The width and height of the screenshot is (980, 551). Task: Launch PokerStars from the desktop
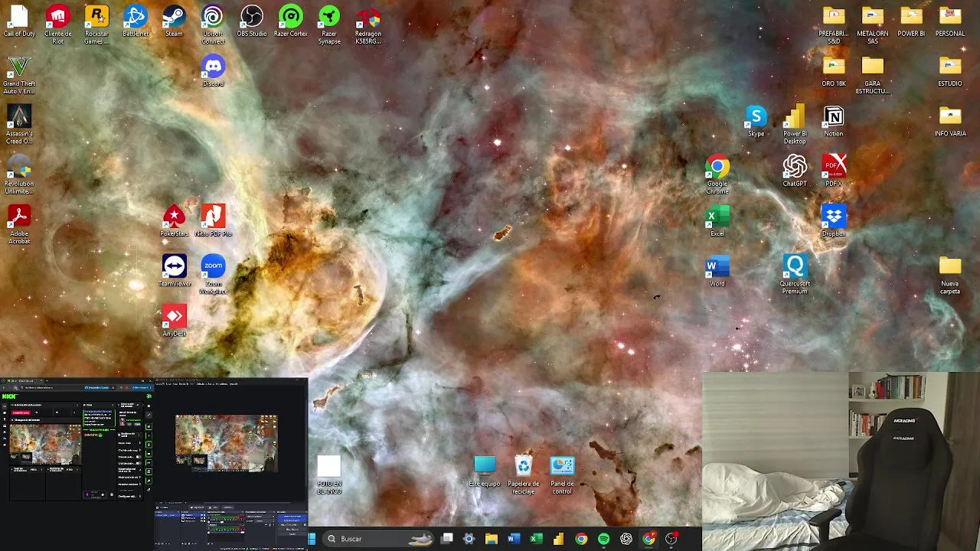pos(174,222)
